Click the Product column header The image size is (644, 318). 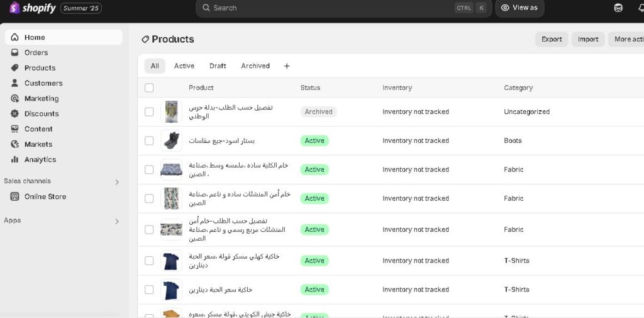[x=201, y=88]
